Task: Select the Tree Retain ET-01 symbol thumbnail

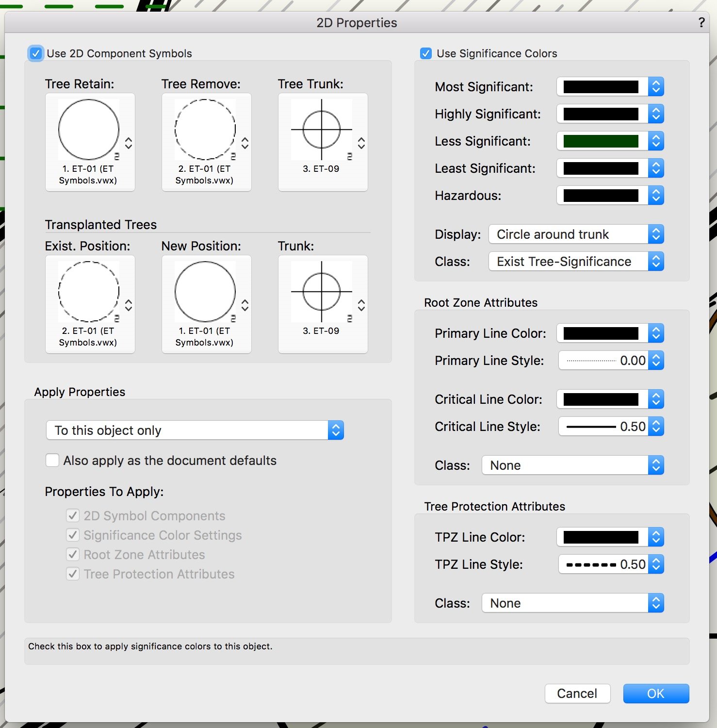Action: 89,129
